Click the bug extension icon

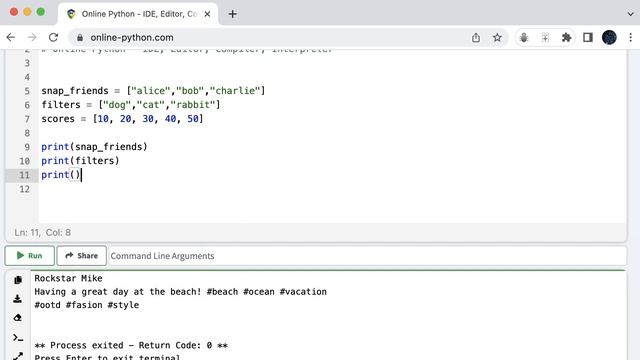(524, 38)
